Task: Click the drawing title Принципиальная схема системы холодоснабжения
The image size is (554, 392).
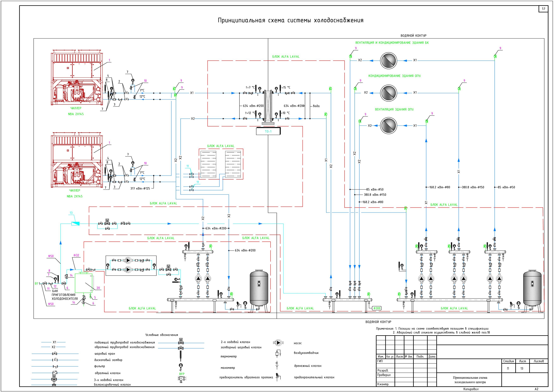Action: [x=291, y=20]
